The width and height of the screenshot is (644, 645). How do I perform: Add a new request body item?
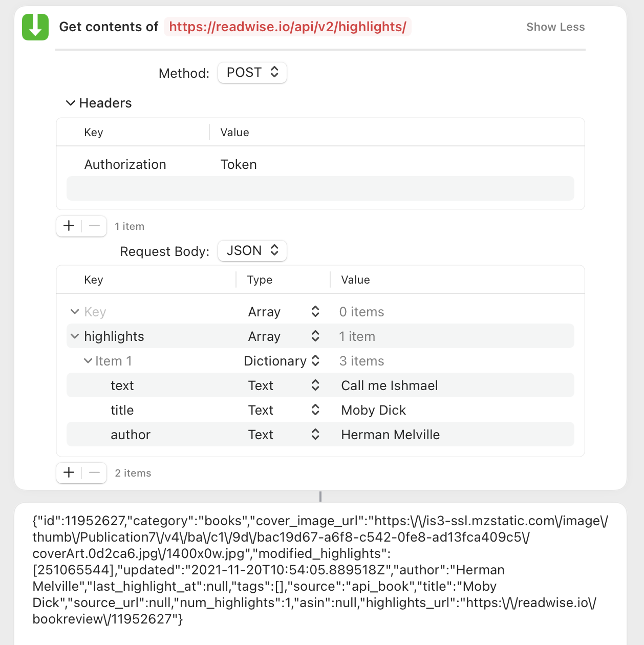[69, 472]
